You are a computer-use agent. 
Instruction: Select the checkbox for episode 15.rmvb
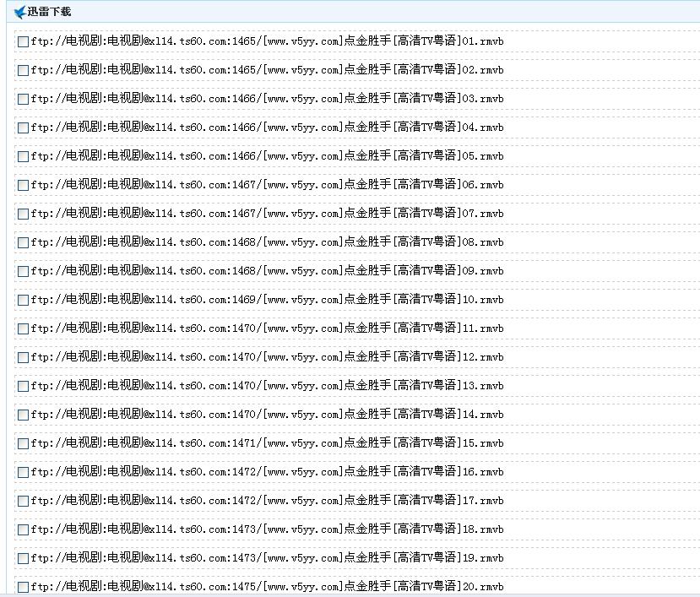pyautogui.click(x=23, y=444)
